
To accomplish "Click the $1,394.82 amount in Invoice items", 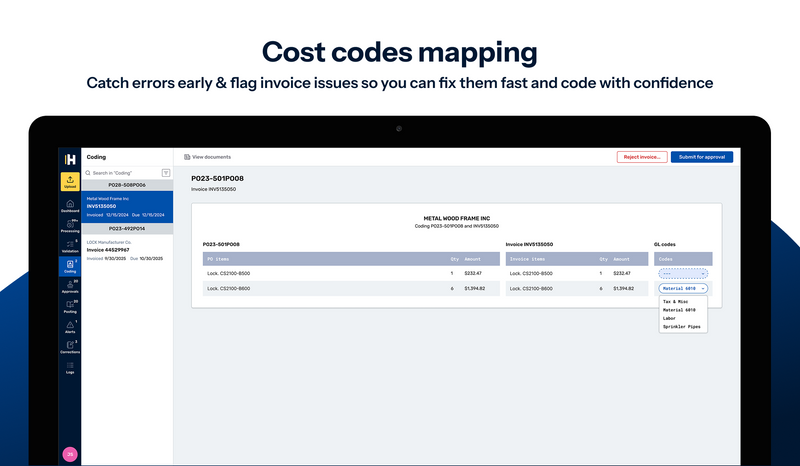I will click(623, 288).
